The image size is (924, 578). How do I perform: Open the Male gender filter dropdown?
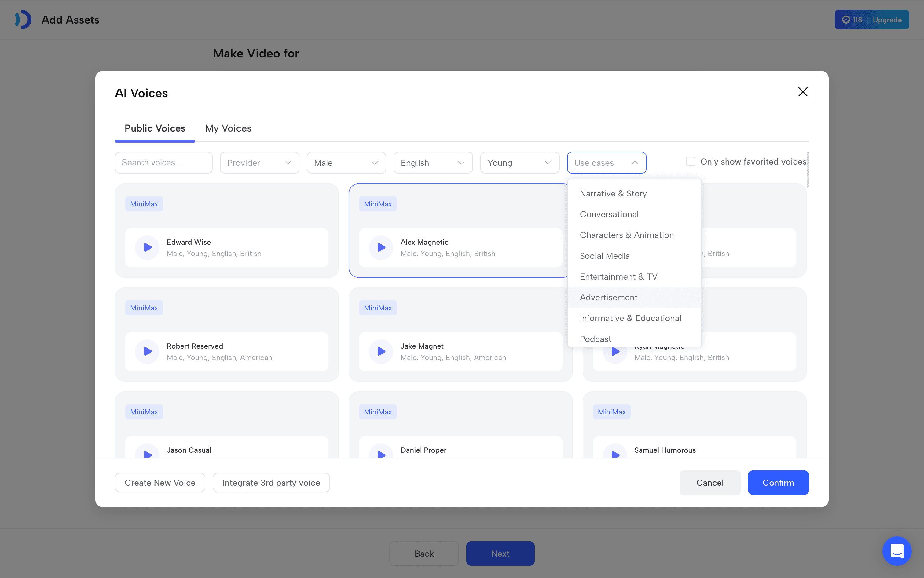click(346, 163)
